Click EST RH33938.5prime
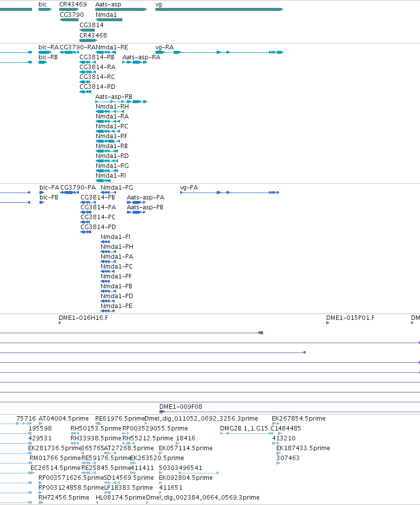Screen dimensions: 420x505 [75, 443]
